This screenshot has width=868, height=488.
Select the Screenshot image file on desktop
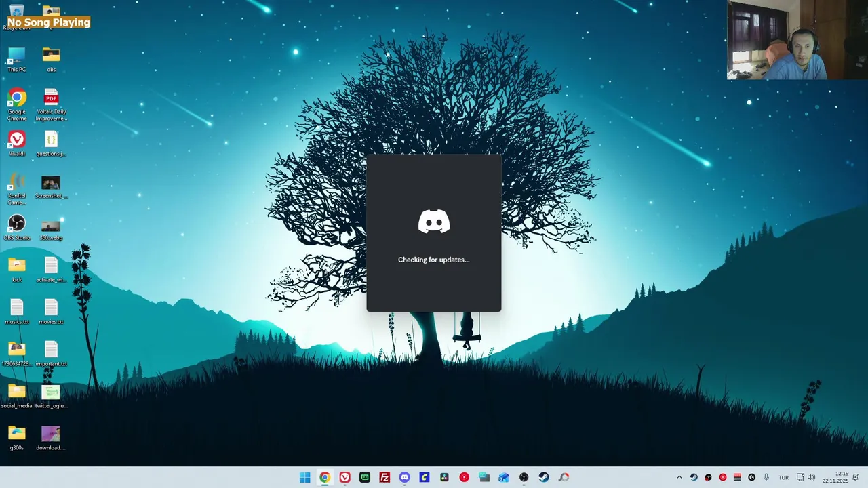[x=51, y=186]
